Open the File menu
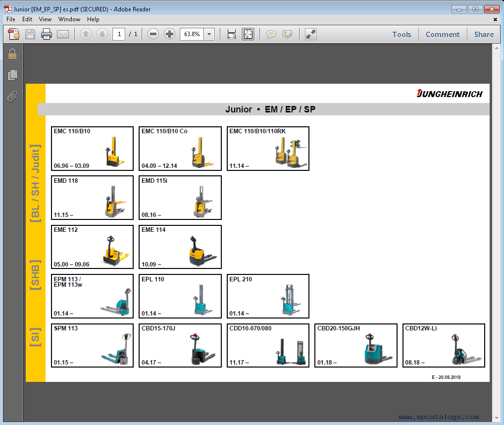This screenshot has width=504, height=425. click(x=10, y=19)
